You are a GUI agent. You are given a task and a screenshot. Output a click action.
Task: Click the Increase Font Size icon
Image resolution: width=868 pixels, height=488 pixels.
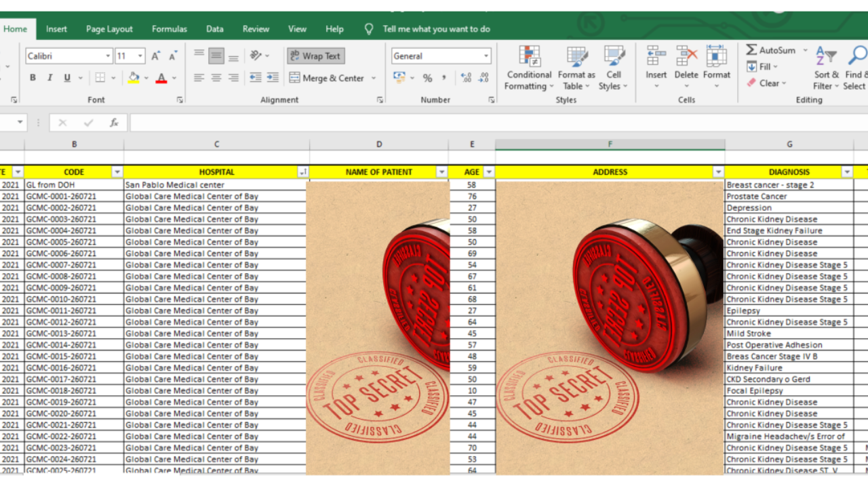[156, 56]
